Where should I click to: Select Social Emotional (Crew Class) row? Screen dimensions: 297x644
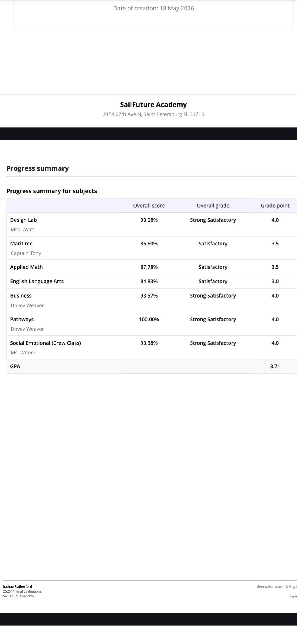[x=152, y=348]
